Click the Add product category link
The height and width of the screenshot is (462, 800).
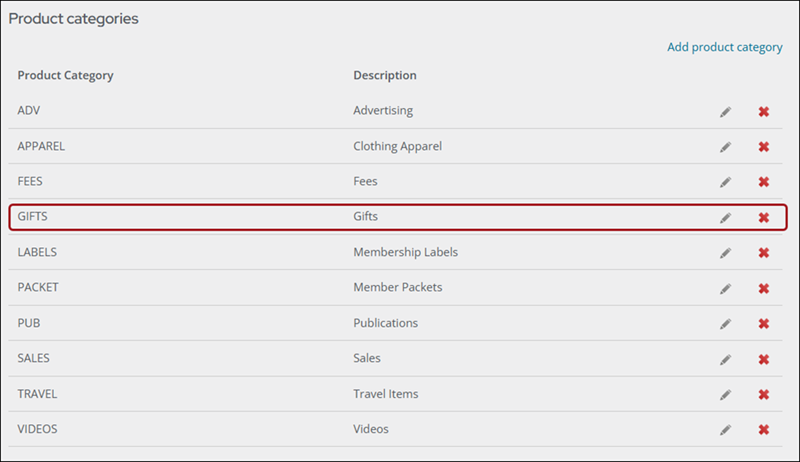coord(724,47)
